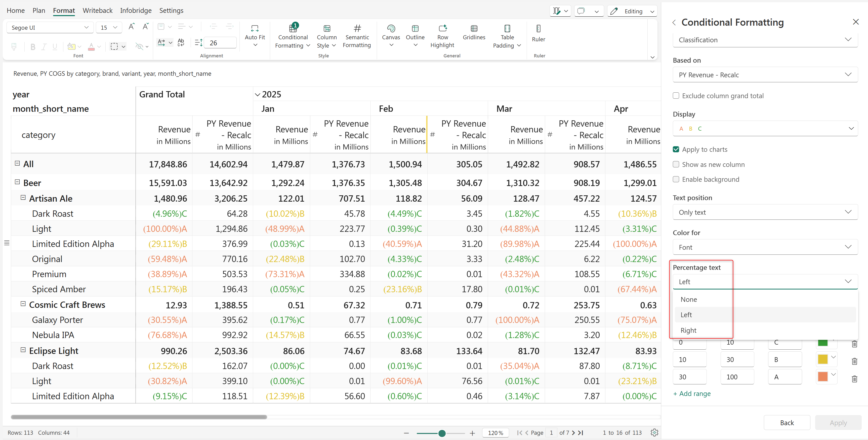Image resolution: width=868 pixels, height=440 pixels.
Task: Select the Row Highlight icon
Action: [x=442, y=28]
